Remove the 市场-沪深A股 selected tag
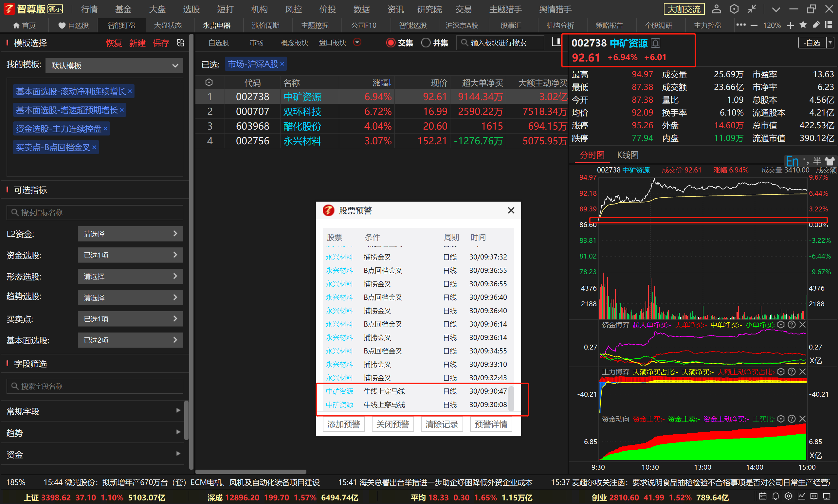The image size is (838, 504). point(282,64)
